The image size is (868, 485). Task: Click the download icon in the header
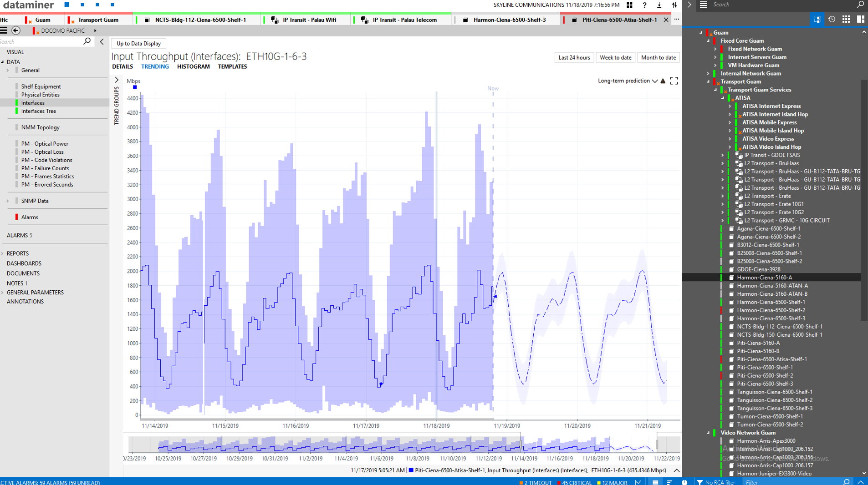click(x=659, y=5)
